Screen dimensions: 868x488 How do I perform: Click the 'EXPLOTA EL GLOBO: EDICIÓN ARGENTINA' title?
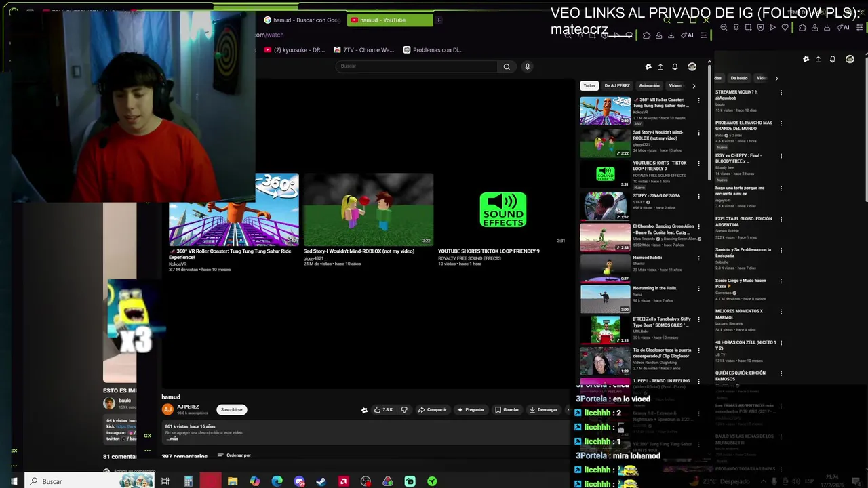tap(744, 222)
